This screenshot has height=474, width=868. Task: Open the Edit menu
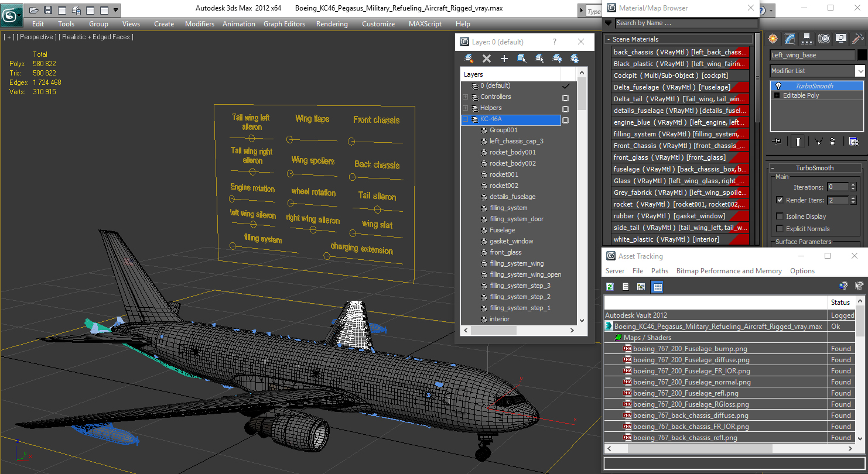pyautogui.click(x=38, y=24)
